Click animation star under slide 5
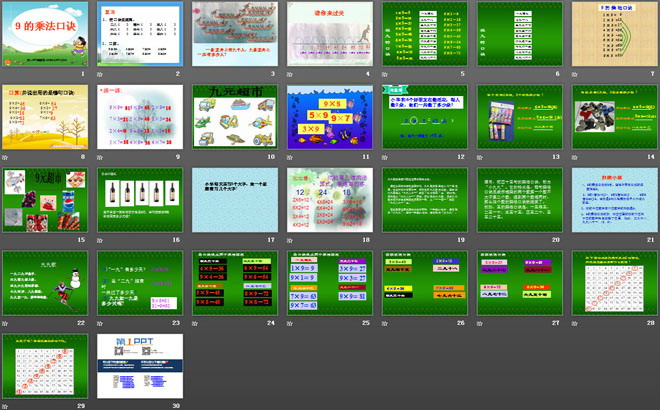The image size is (660, 410). [x=385, y=74]
